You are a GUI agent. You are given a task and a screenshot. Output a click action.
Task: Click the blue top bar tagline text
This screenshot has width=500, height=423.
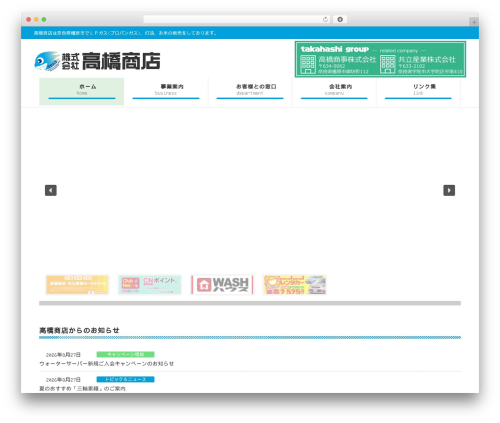pos(125,33)
